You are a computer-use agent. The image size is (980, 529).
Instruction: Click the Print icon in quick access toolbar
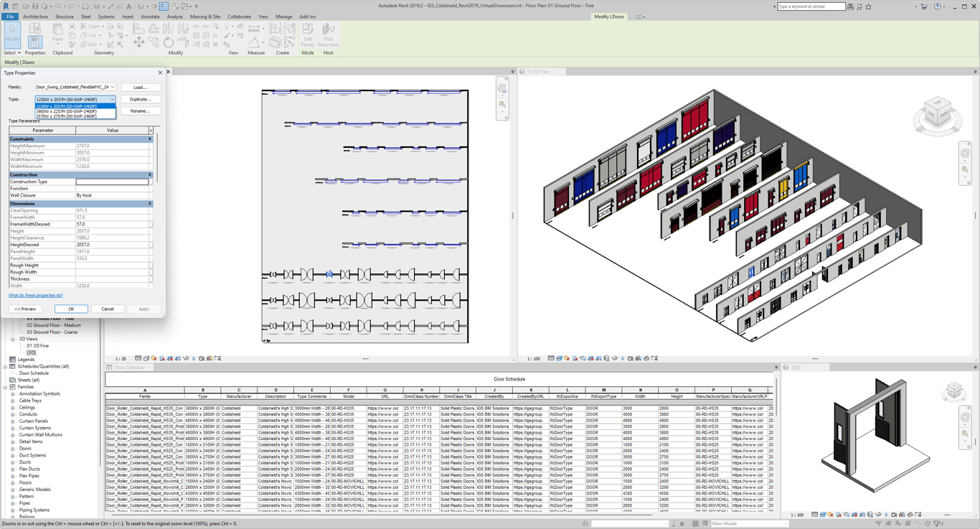85,6
